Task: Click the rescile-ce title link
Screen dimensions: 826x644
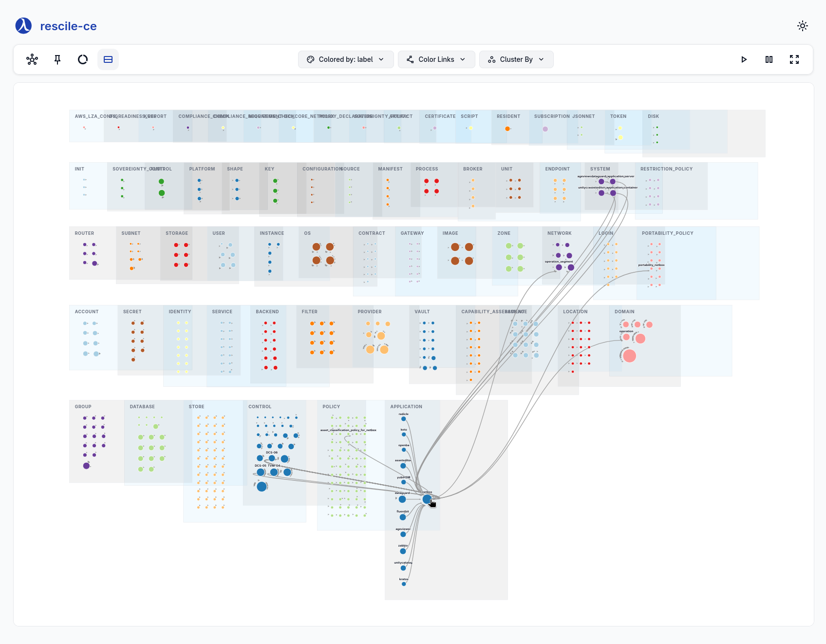Action: [x=68, y=26]
